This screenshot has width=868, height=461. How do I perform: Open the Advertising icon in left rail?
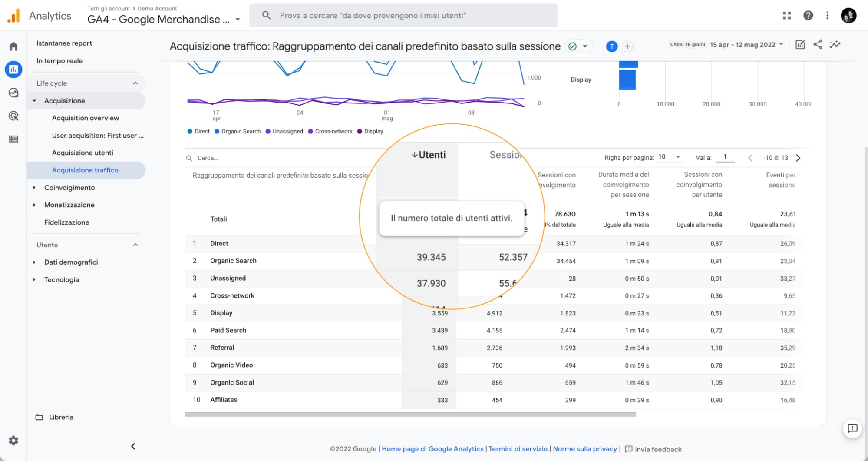coord(13,116)
